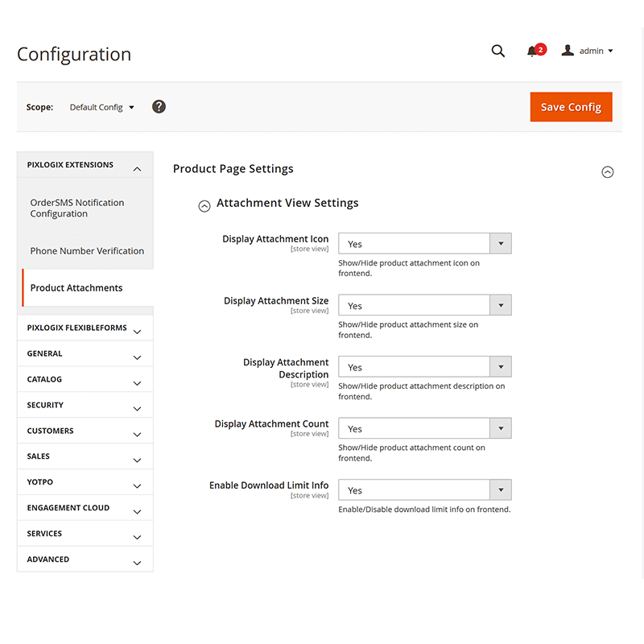This screenshot has width=644, height=644.
Task: Open the Default Config scope switcher
Action: coord(102,107)
